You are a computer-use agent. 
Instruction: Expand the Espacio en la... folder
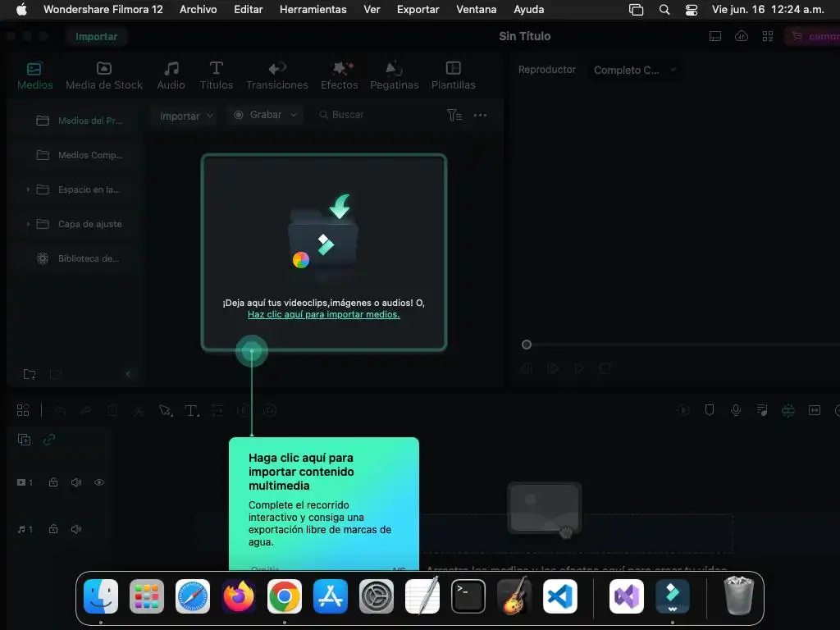point(28,189)
